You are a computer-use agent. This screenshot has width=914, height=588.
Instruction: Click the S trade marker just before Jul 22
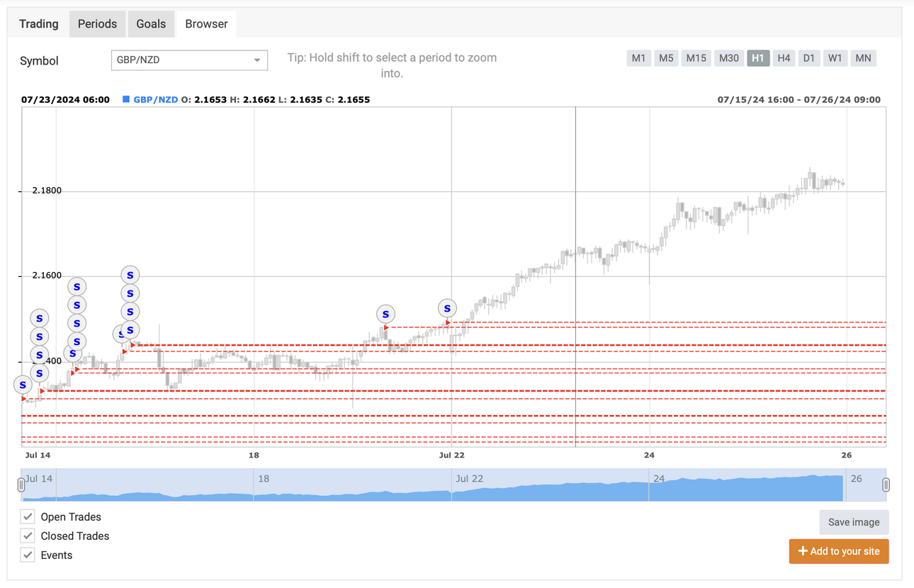click(x=447, y=308)
